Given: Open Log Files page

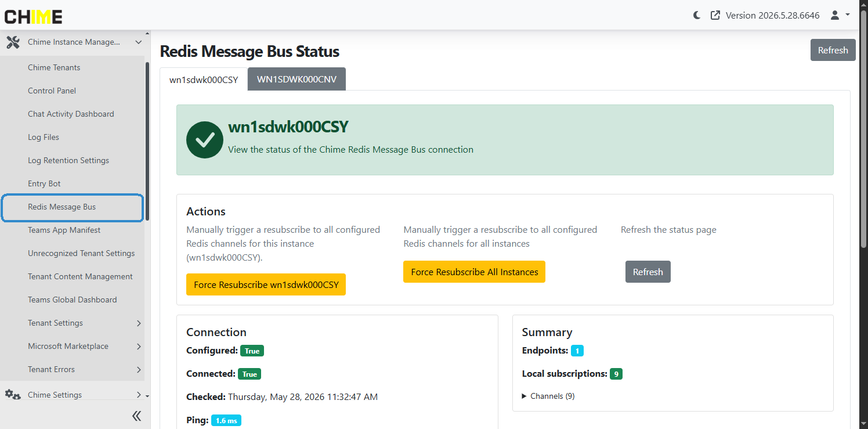Looking at the screenshot, I should 44,137.
